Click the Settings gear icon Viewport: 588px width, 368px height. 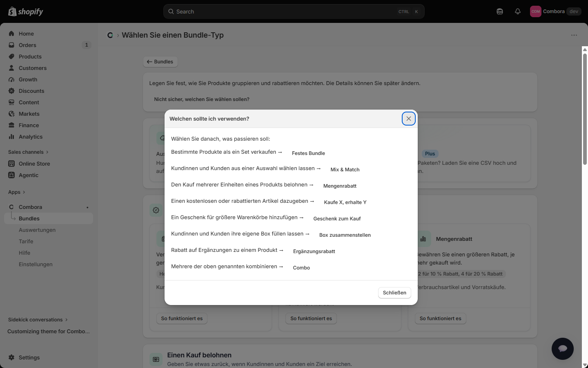[11, 357]
